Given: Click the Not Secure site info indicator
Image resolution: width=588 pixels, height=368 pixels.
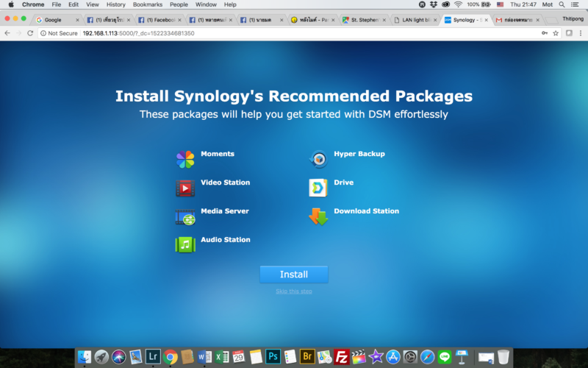Looking at the screenshot, I should (59, 33).
